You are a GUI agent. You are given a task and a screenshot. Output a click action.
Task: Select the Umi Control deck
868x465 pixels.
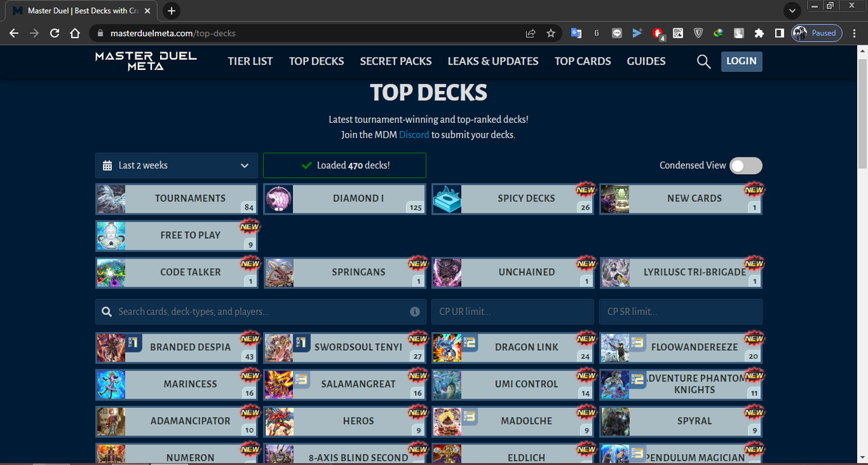tap(513, 384)
